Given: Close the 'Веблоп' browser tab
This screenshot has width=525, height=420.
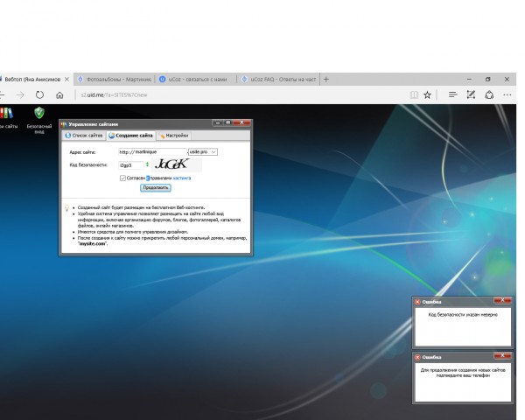Looking at the screenshot, I should pos(66,80).
